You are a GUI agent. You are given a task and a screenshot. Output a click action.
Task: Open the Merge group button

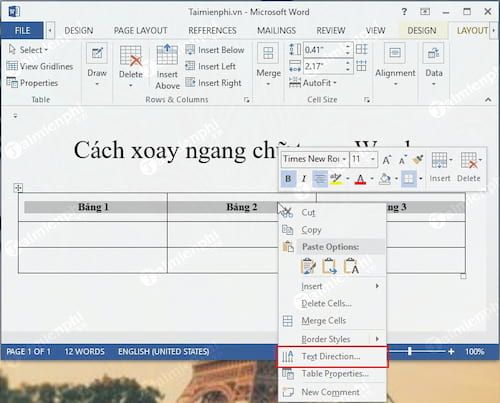point(268,64)
